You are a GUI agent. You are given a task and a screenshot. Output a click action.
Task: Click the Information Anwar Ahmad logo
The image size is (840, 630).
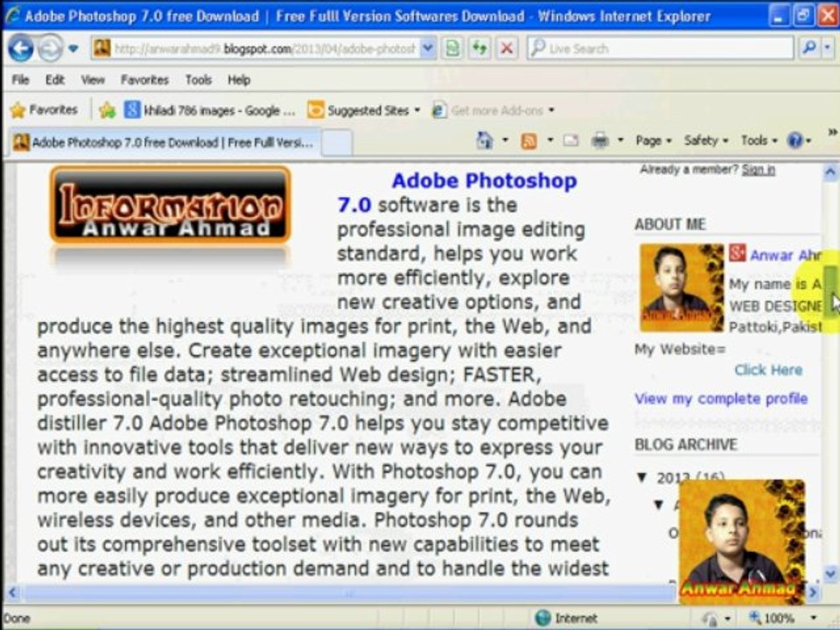click(x=170, y=206)
